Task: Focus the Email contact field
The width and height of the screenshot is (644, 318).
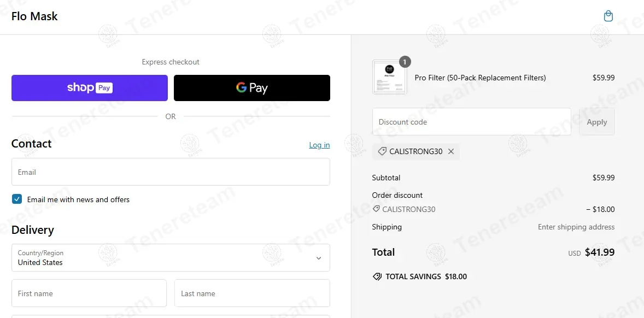Action: [171, 172]
